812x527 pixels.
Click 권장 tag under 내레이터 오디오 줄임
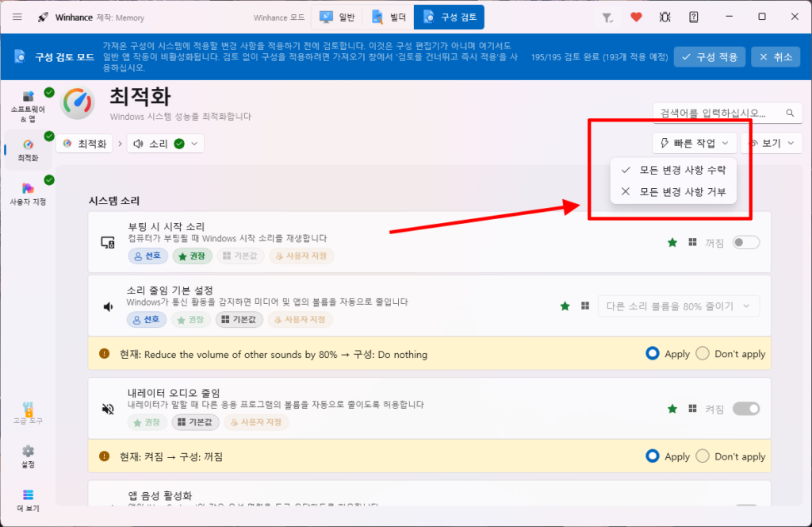(x=147, y=422)
